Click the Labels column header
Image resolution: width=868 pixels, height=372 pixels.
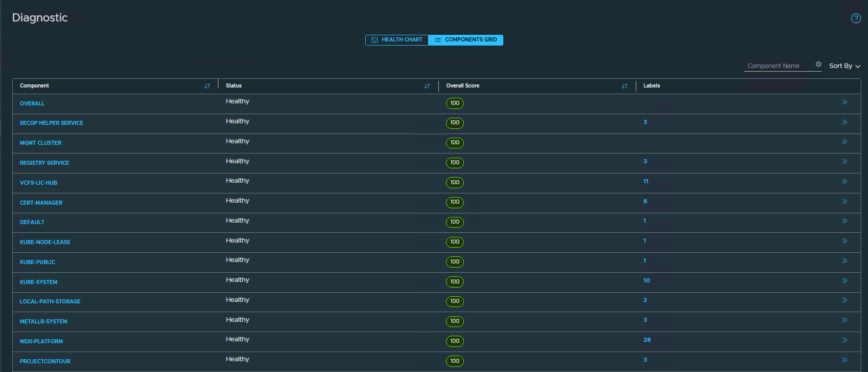pyautogui.click(x=652, y=86)
